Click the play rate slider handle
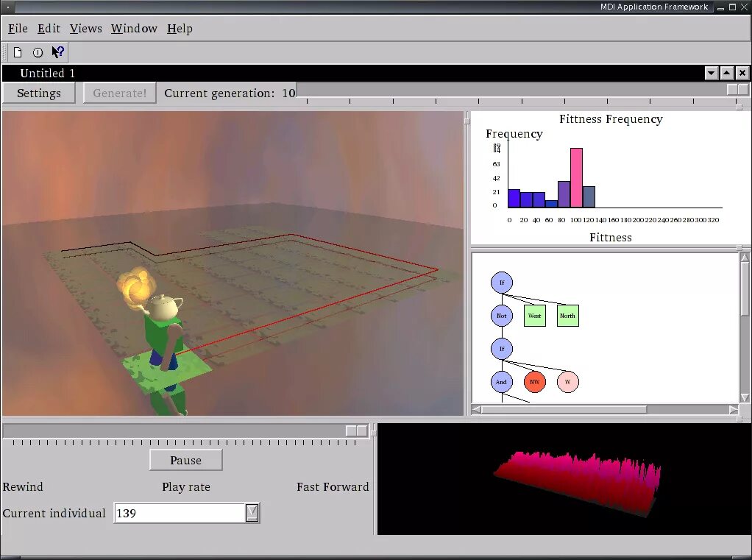 click(x=356, y=430)
